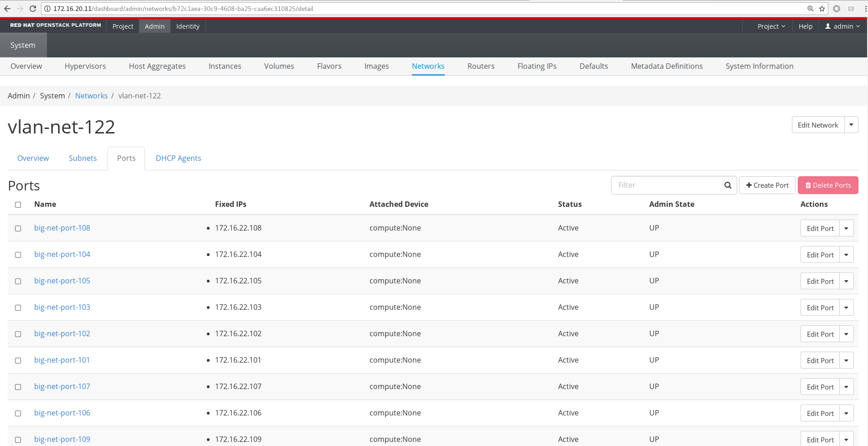This screenshot has height=446, width=868.
Task: Open the Volumes section
Action: tap(279, 66)
